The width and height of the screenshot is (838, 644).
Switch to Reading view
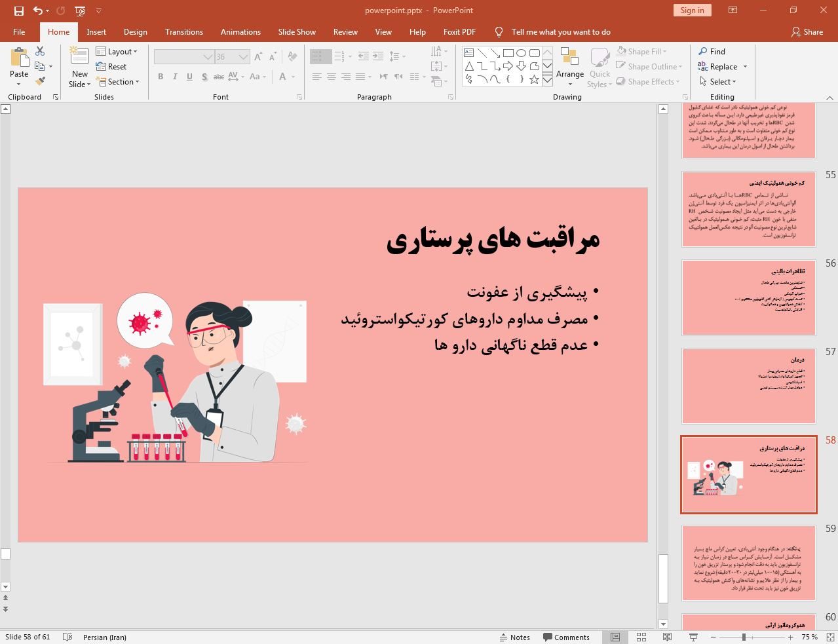click(x=667, y=637)
